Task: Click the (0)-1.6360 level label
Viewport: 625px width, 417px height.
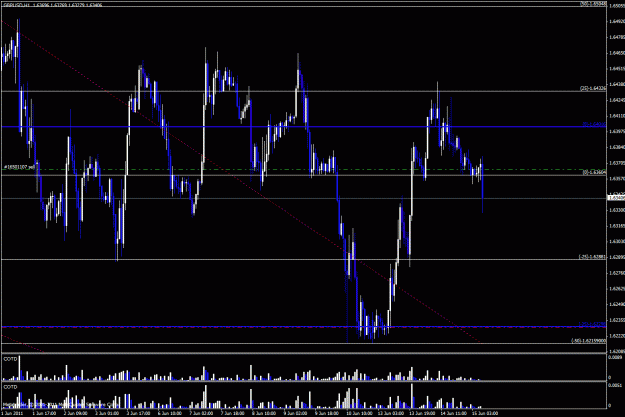Action: (594, 172)
